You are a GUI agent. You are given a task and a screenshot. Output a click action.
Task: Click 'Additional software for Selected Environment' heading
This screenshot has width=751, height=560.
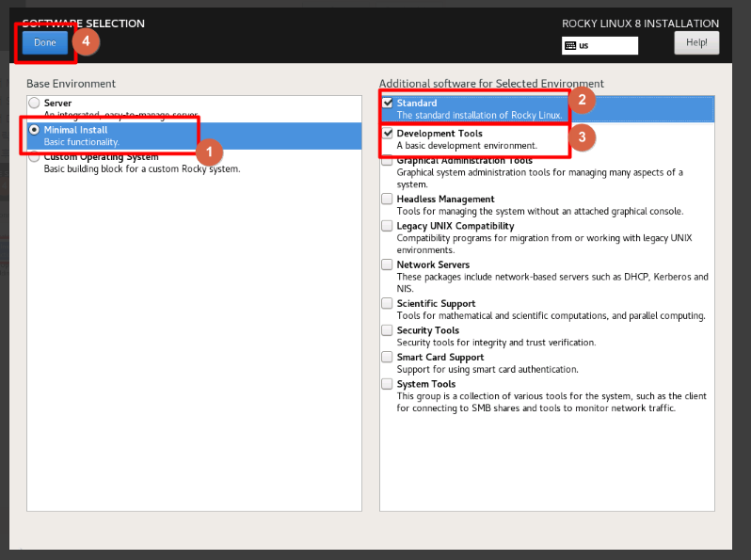tap(491, 84)
